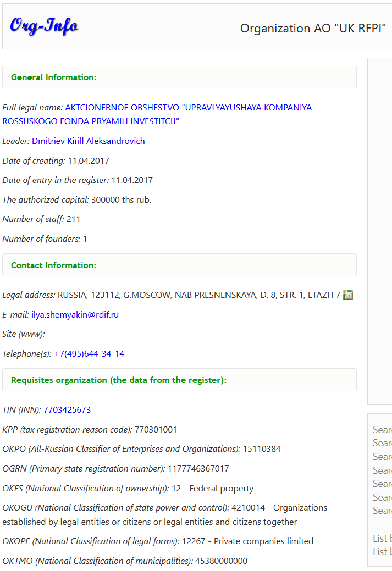The width and height of the screenshot is (392, 571).
Task: Select authorized capital 300000 ths rub.
Action: pos(122,199)
